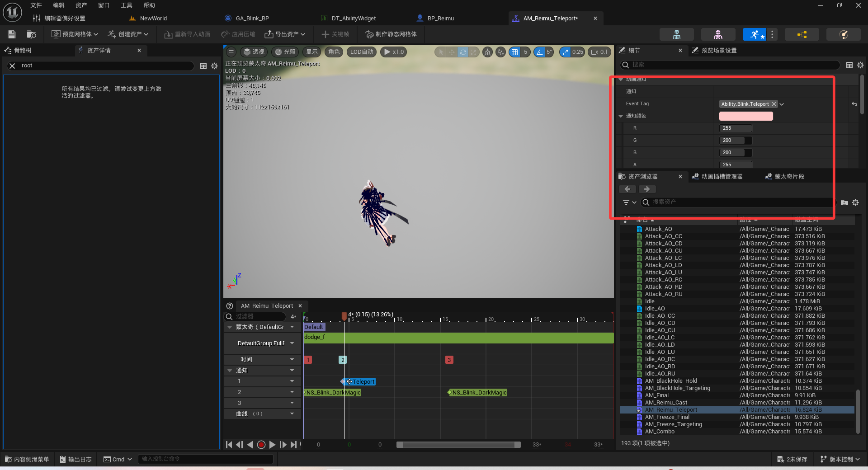Expand Event Tag dropdown arrow
Viewport: 868px width, 470px height.
click(782, 104)
